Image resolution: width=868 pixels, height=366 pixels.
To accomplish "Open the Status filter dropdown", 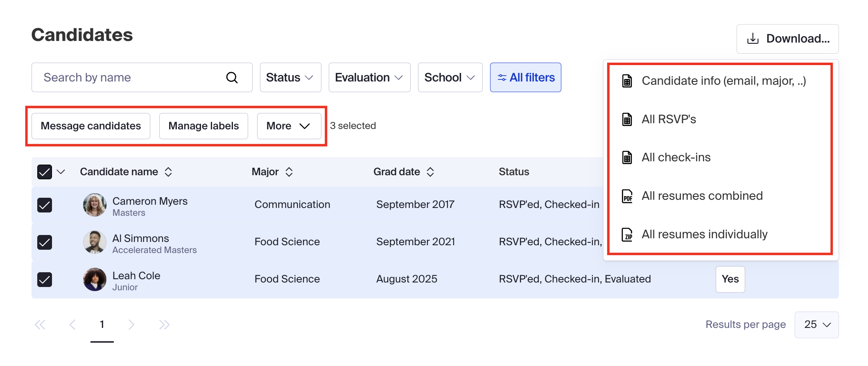I will click(x=290, y=77).
